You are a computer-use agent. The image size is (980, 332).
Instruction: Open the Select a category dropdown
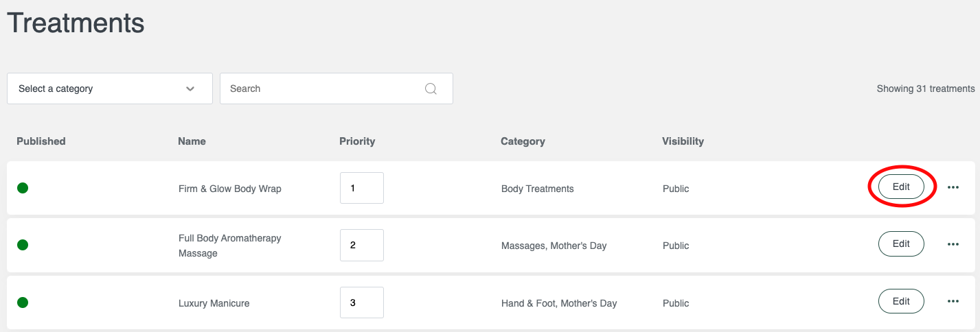click(110, 88)
